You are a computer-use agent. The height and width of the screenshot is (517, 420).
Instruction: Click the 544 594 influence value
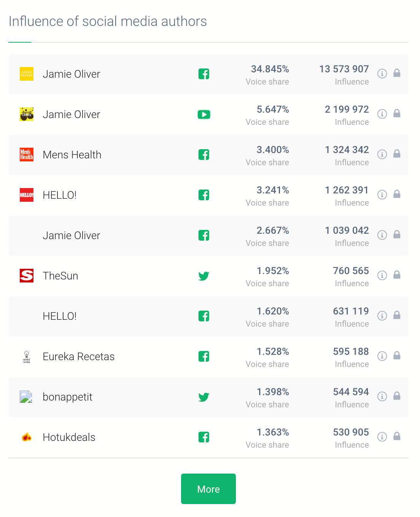click(351, 392)
